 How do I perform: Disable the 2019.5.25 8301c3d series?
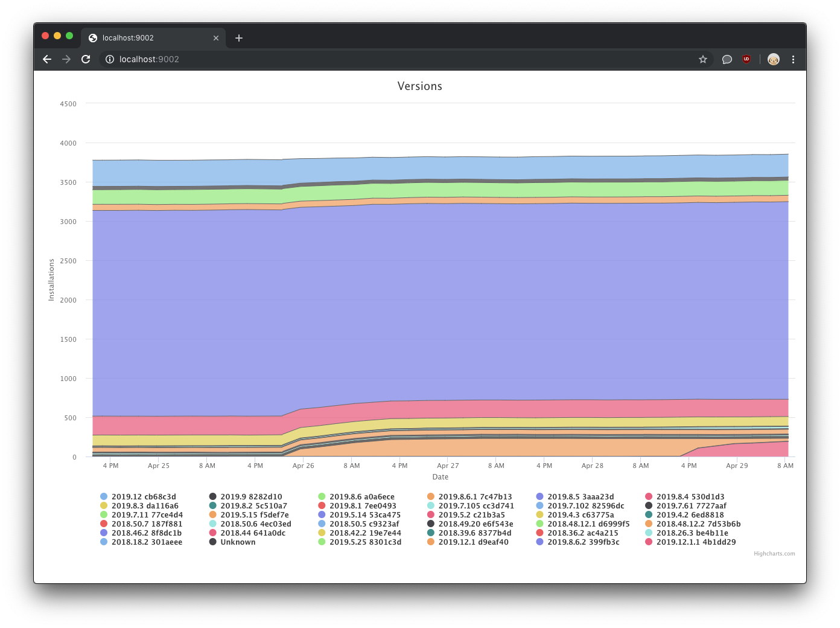point(360,542)
